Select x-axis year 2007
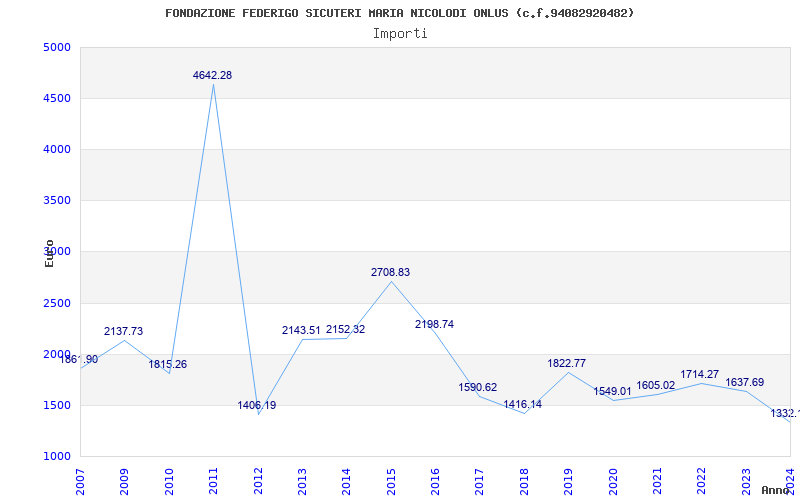Image resolution: width=800 pixels, height=500 pixels. pyautogui.click(x=80, y=481)
